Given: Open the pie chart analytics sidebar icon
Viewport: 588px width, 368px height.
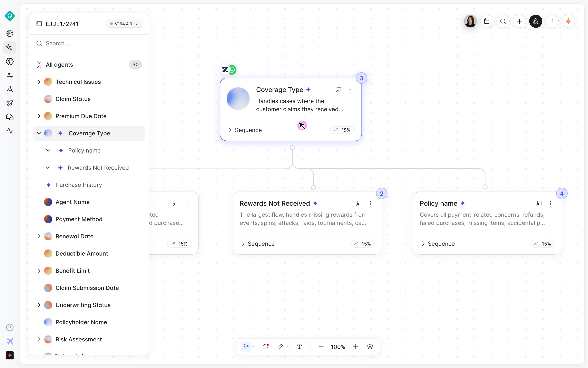Looking at the screenshot, I should 10,33.
